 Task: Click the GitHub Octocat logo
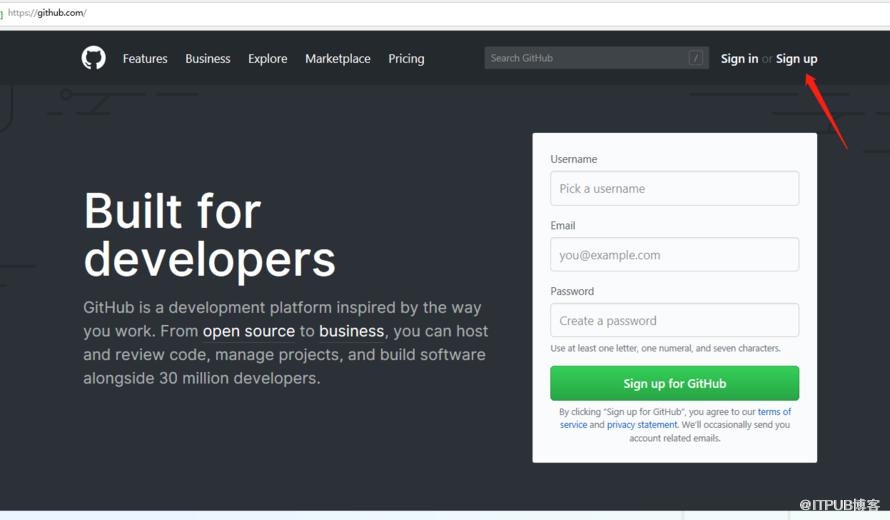[x=94, y=58]
